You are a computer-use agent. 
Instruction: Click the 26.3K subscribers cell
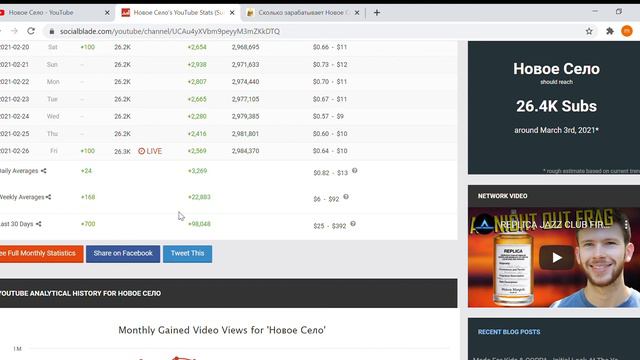click(122, 151)
